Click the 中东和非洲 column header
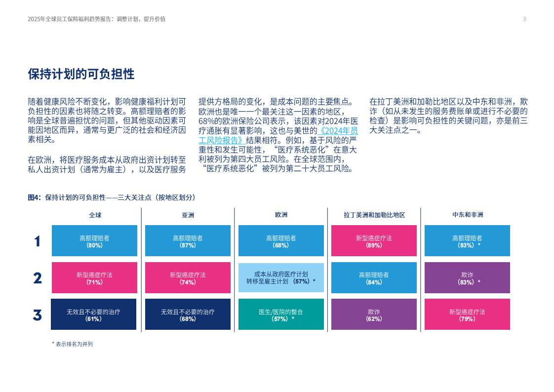This screenshot has width=554, height=392. 468,215
